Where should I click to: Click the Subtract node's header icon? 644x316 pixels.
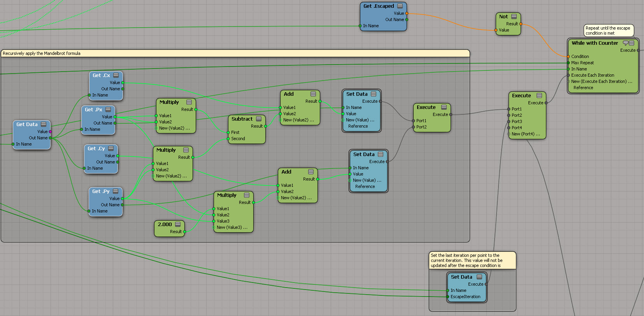click(259, 119)
